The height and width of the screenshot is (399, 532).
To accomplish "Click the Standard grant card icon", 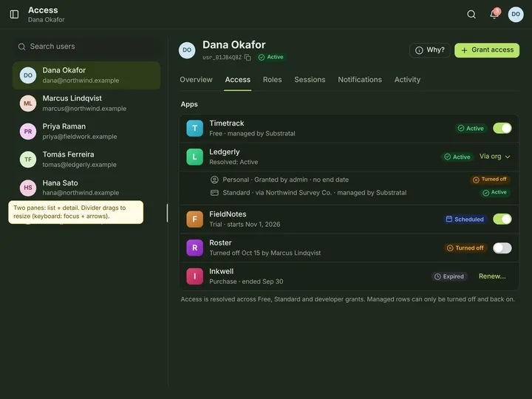I will [214, 193].
